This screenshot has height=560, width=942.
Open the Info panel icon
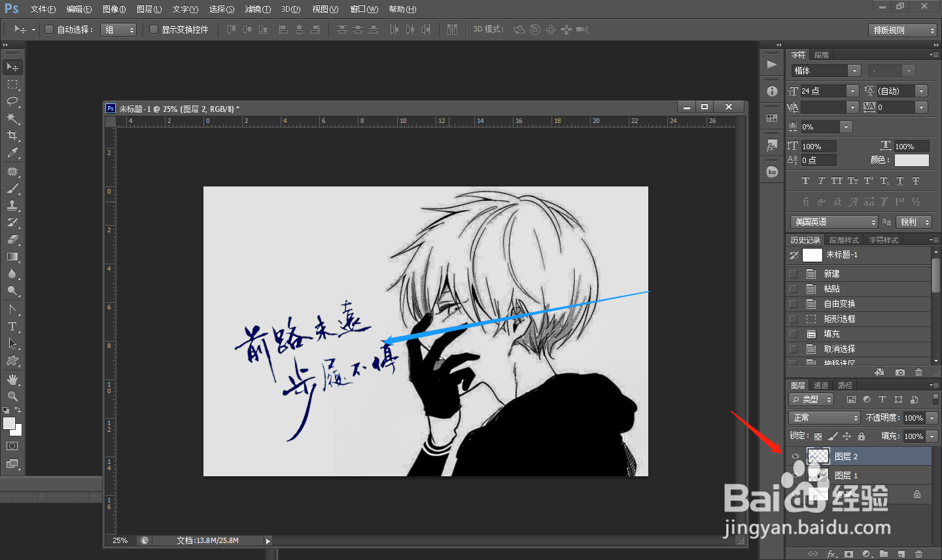pos(772,92)
